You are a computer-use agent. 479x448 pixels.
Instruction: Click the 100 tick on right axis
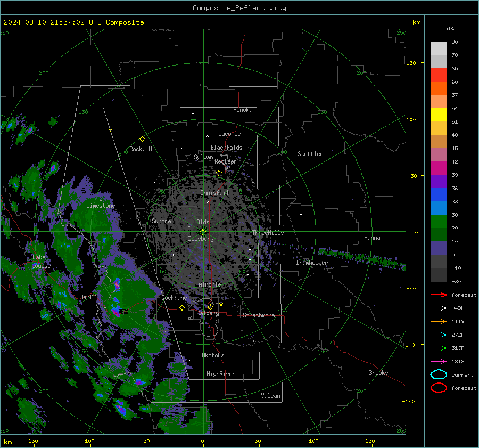pos(411,119)
